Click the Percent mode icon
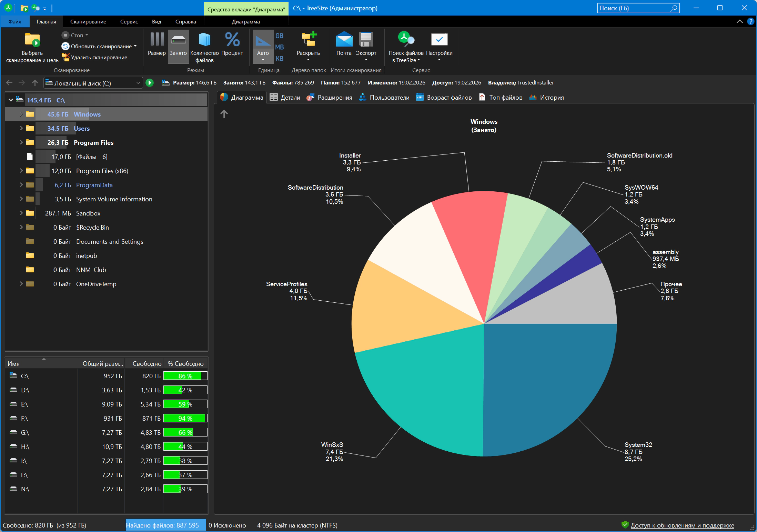Screen dimensions: 757x532 [x=232, y=40]
